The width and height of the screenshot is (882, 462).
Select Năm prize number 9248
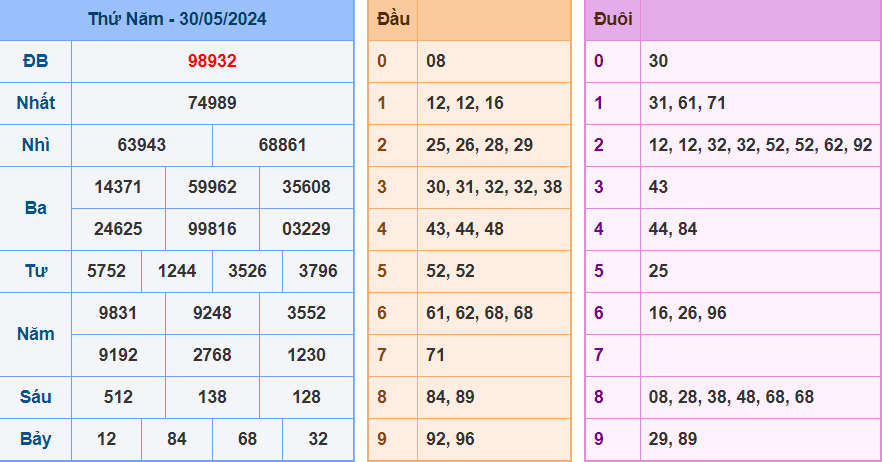(x=212, y=313)
